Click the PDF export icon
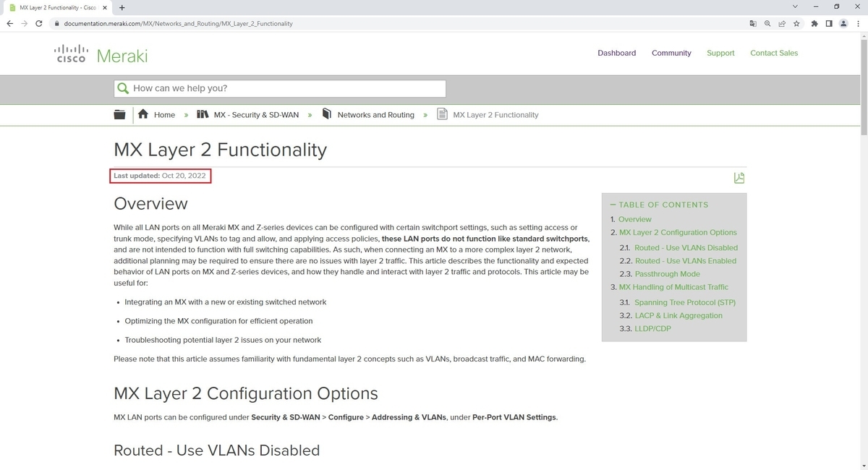The width and height of the screenshot is (868, 470). coord(739,178)
